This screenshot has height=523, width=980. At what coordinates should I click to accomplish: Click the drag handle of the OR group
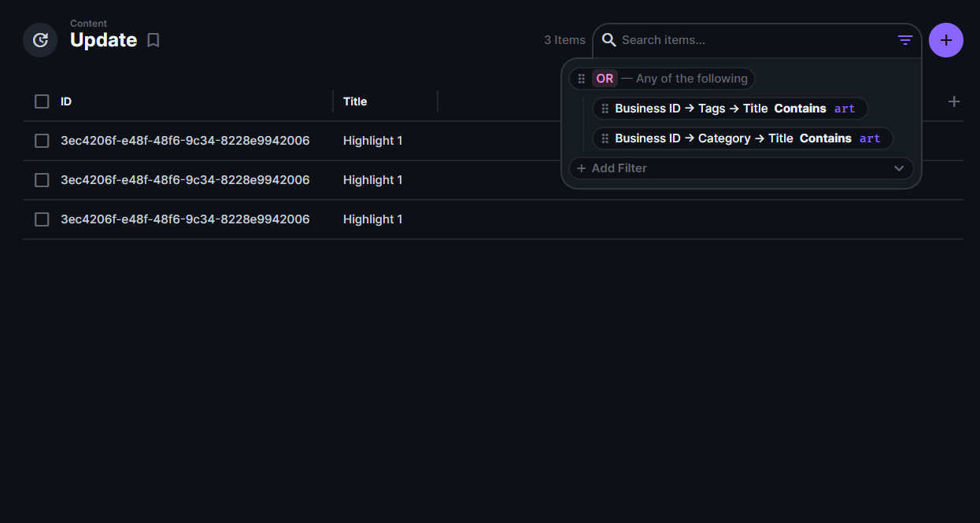[x=581, y=78]
